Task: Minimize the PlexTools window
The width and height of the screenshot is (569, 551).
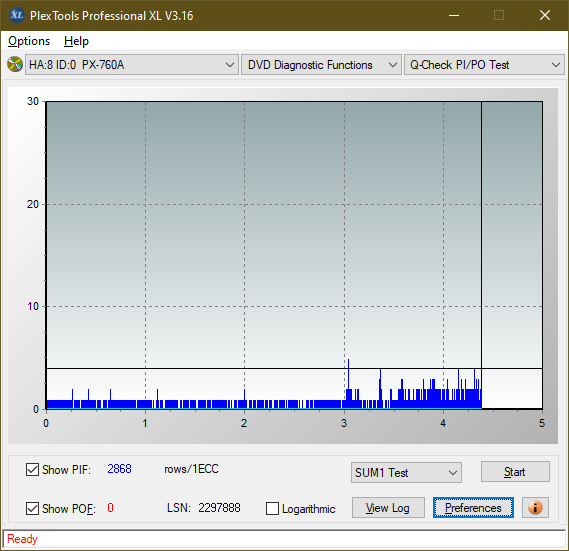Action: click(x=454, y=15)
